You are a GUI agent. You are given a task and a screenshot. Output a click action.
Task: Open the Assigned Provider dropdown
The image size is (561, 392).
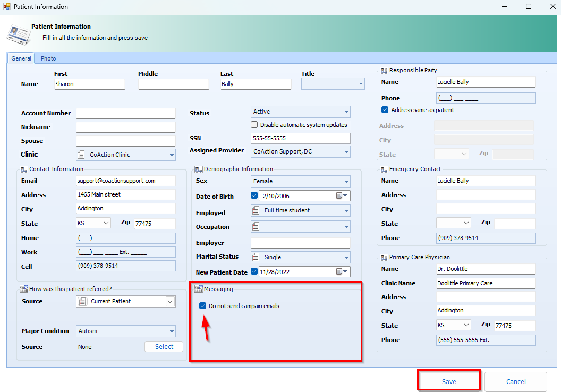(x=346, y=151)
